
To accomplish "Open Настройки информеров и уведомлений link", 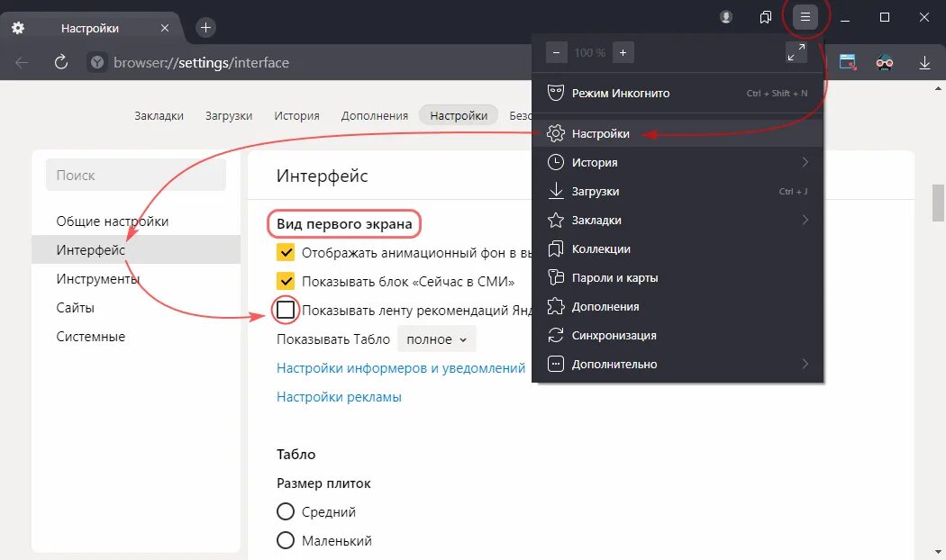I will click(x=401, y=367).
